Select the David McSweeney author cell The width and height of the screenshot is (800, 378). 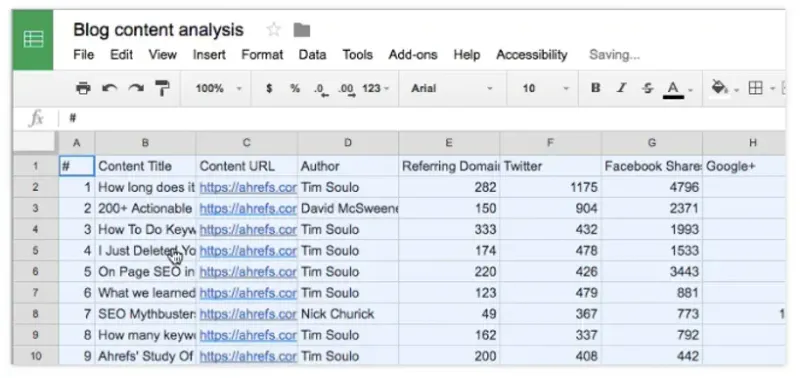pyautogui.click(x=348, y=209)
